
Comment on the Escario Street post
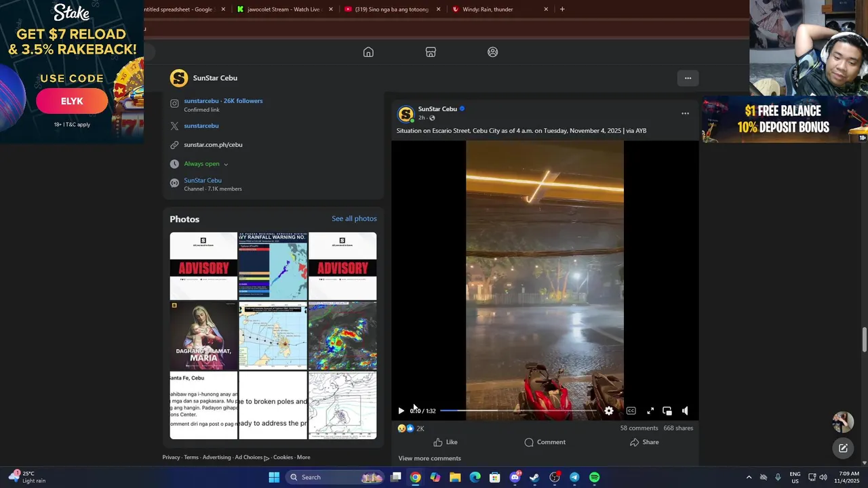point(545,442)
